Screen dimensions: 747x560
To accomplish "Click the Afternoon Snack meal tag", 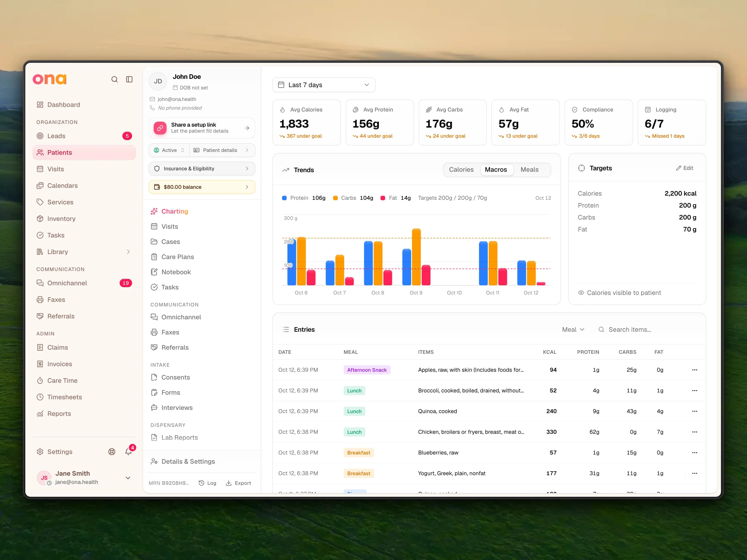I will pos(367,370).
